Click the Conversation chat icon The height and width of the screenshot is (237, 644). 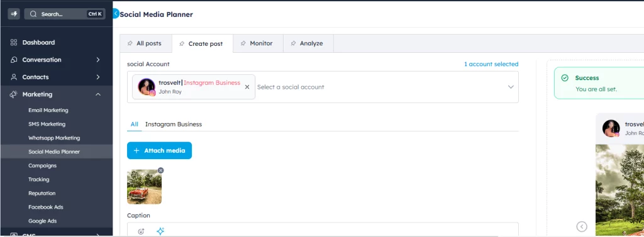14,60
